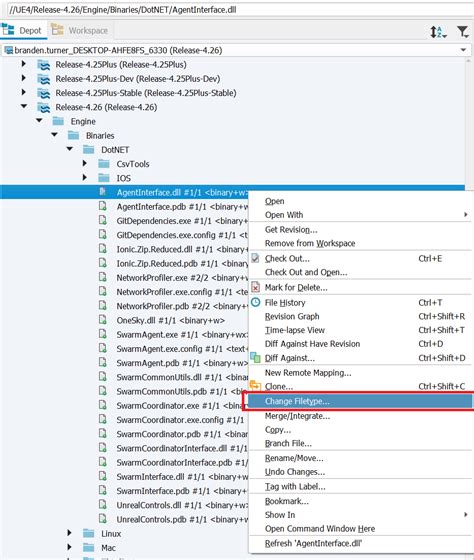474x560 pixels.
Task: Click the Release-4.26 stream icon
Action: point(44,108)
